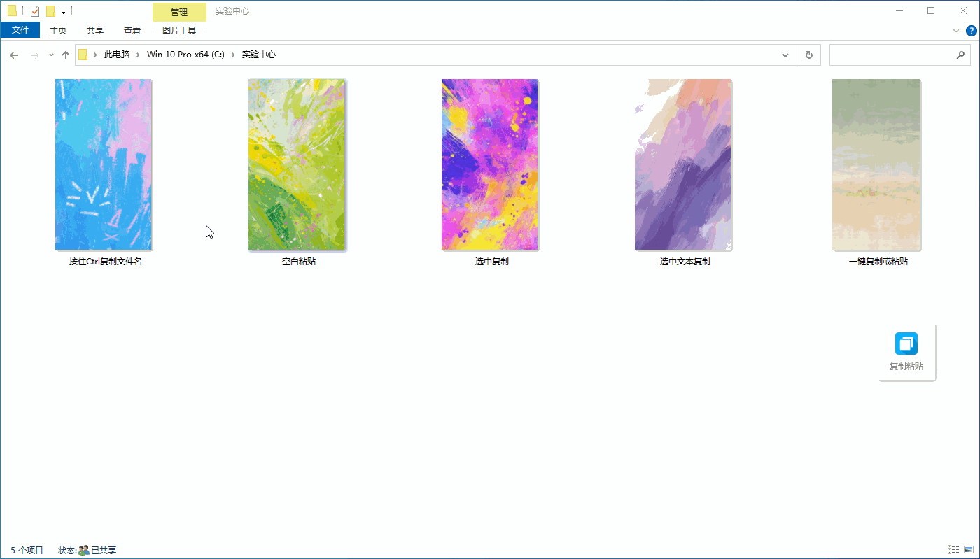Close the 实验中心 window
The width and height of the screenshot is (980, 559).
(963, 10)
